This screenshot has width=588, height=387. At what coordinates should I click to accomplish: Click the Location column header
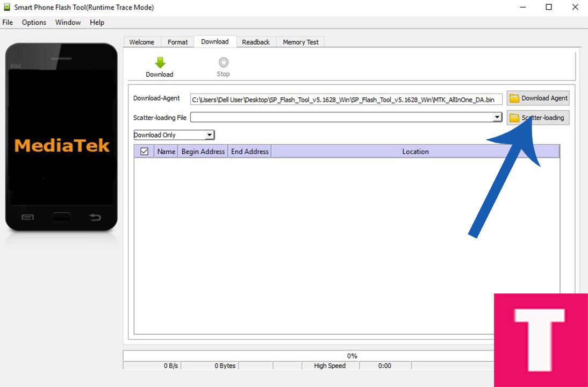415,152
